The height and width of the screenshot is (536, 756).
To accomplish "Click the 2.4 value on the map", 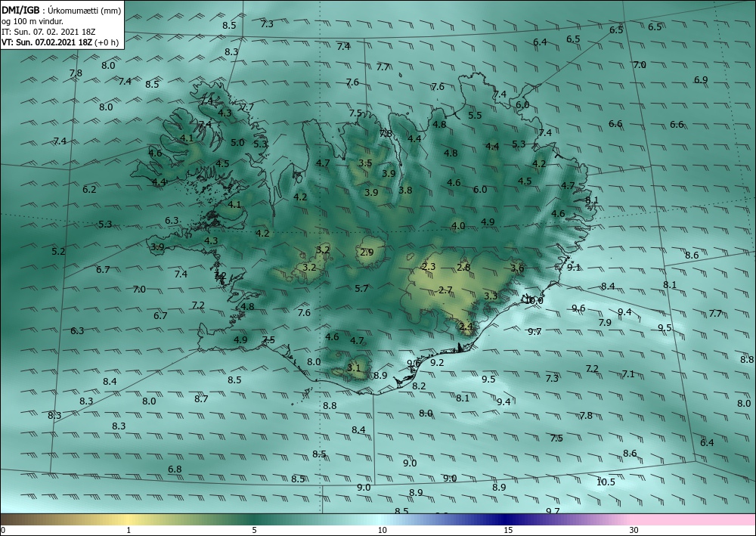I will pos(466,327).
